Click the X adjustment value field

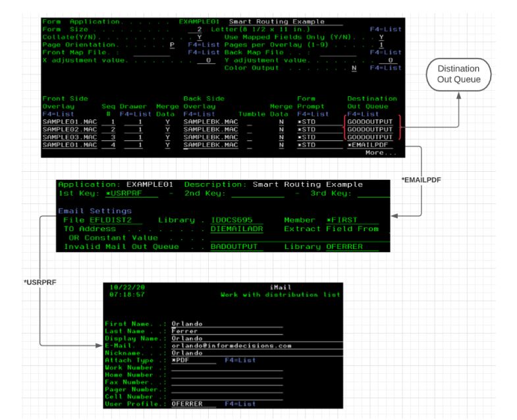click(206, 61)
